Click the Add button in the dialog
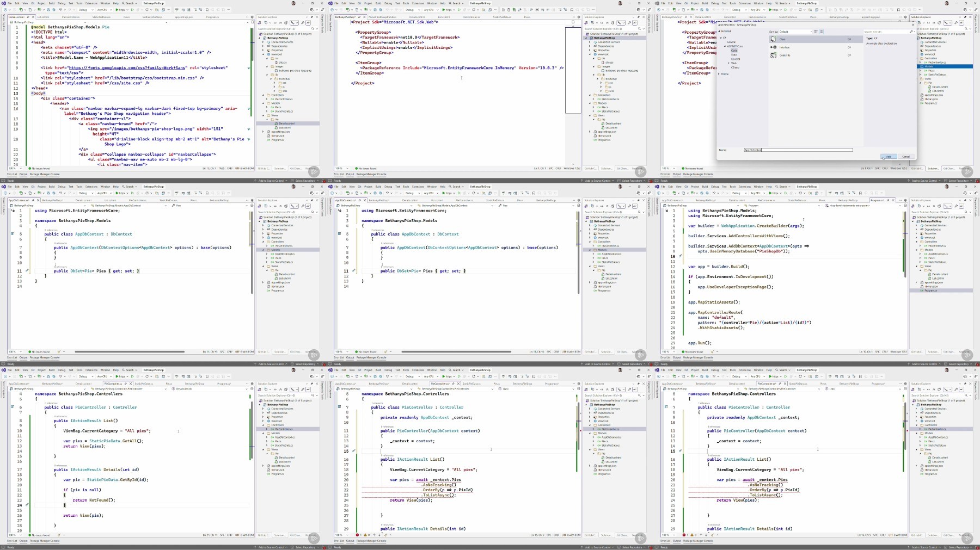980x550 pixels. (x=889, y=157)
